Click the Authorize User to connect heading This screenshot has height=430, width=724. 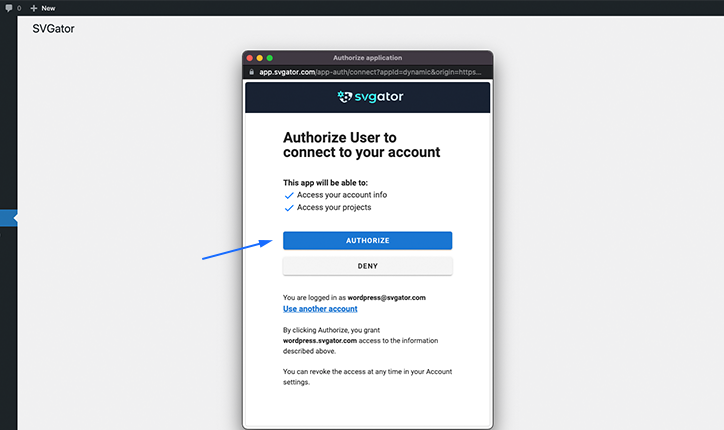click(362, 145)
